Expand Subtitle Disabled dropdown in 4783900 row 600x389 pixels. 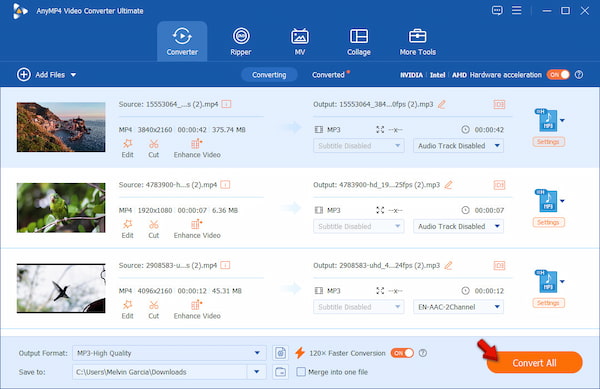[359, 226]
